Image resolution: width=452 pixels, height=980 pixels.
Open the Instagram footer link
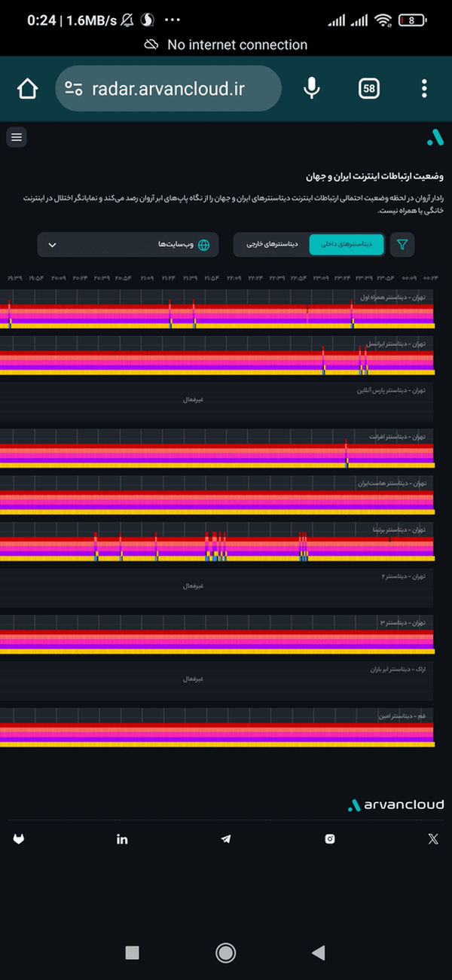pyautogui.click(x=330, y=838)
